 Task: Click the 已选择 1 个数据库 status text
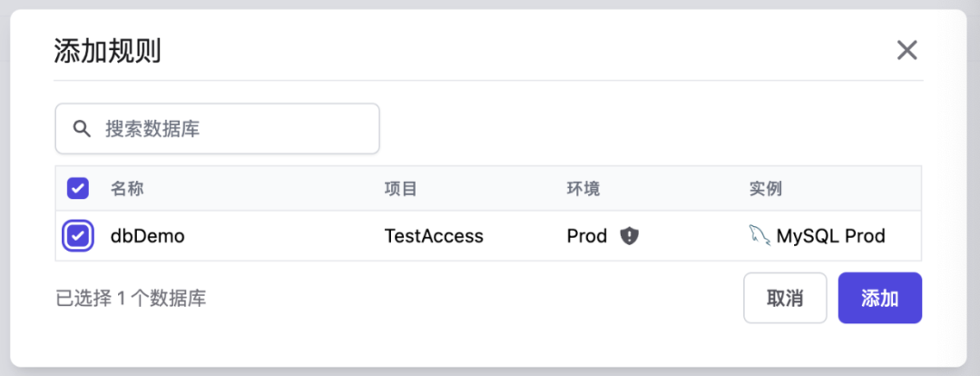pyautogui.click(x=131, y=298)
